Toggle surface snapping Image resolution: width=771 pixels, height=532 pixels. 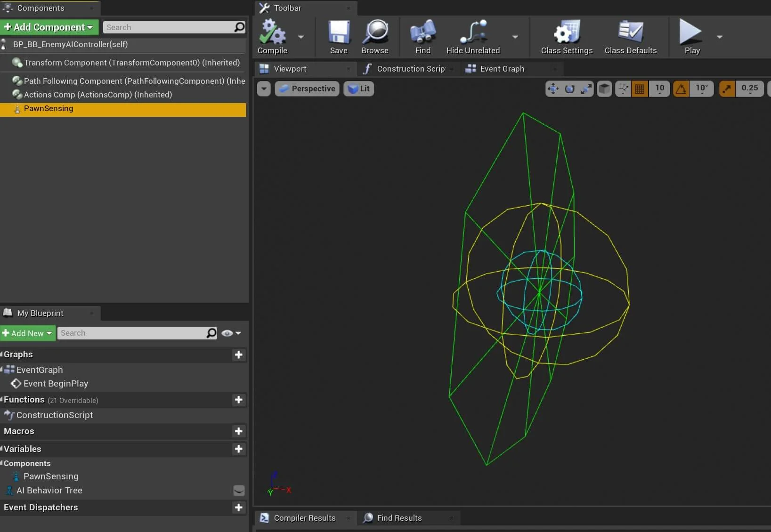point(623,89)
